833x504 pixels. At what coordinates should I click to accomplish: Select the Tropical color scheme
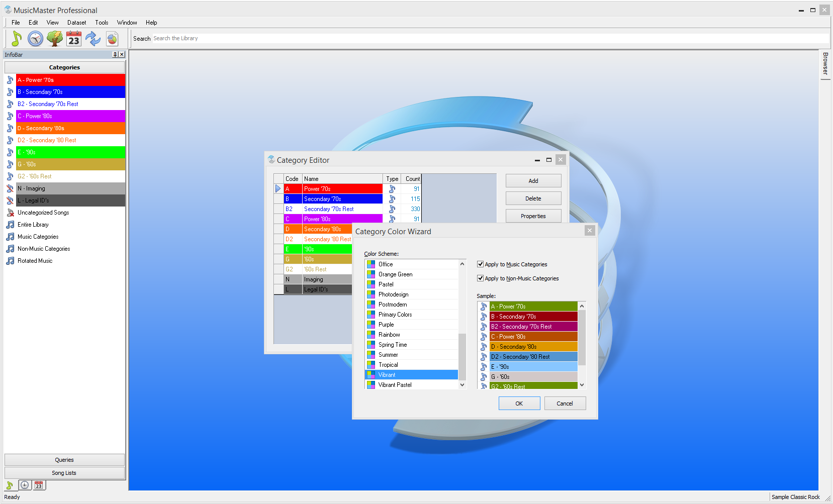pos(412,365)
